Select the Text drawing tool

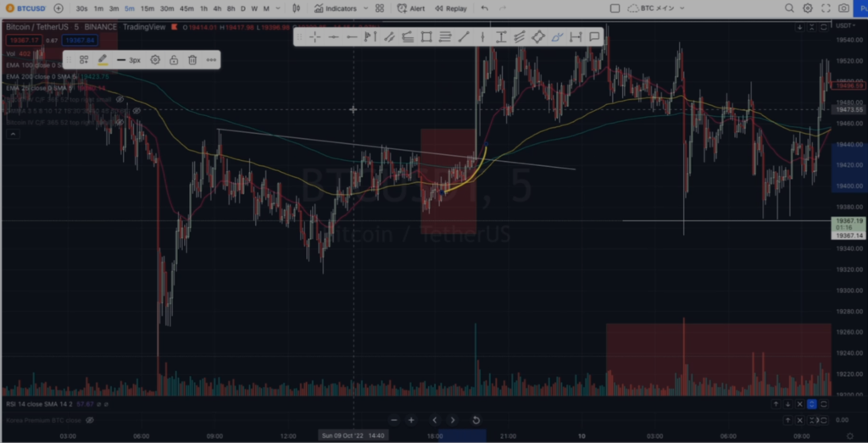coord(501,37)
